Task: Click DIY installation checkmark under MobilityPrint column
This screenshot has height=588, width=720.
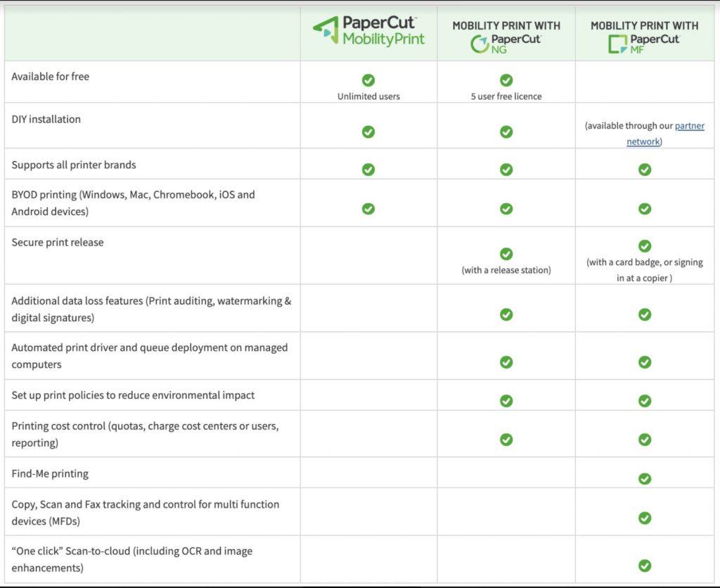Action: 368,132
